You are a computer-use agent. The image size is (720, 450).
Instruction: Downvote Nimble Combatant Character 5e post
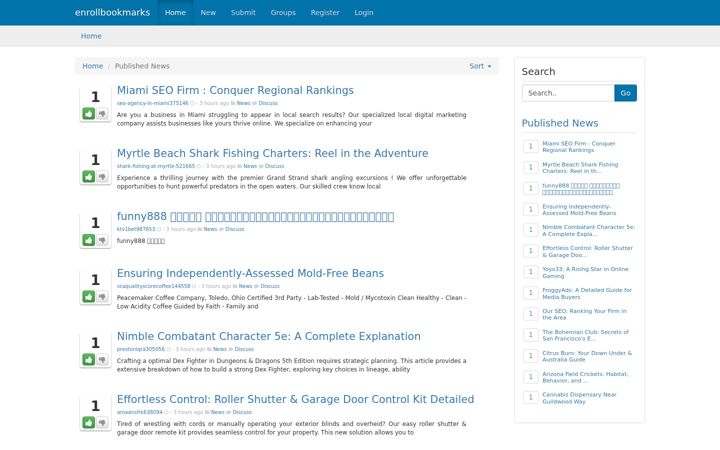coord(102,360)
